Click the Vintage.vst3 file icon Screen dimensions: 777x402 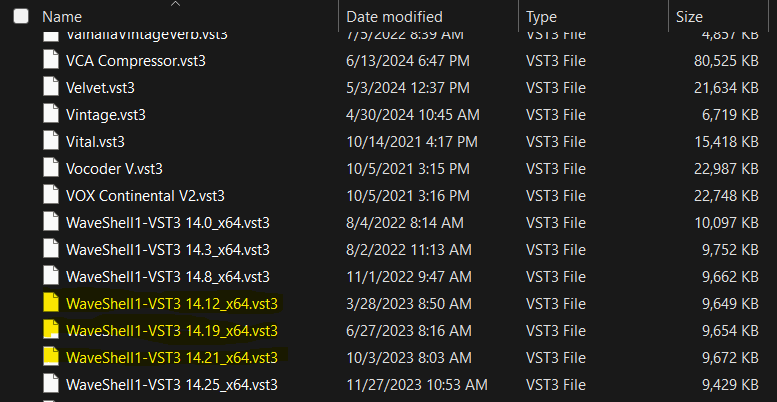click(x=51, y=115)
